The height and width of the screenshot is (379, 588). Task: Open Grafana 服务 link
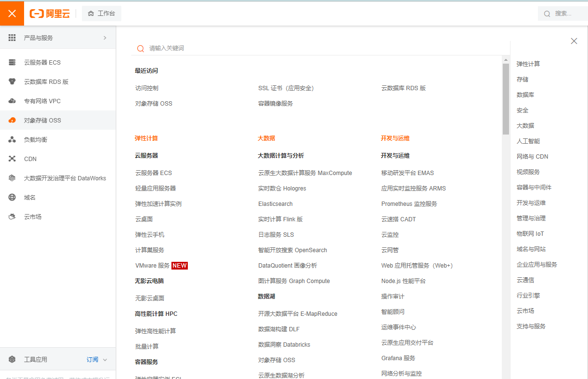pos(398,358)
